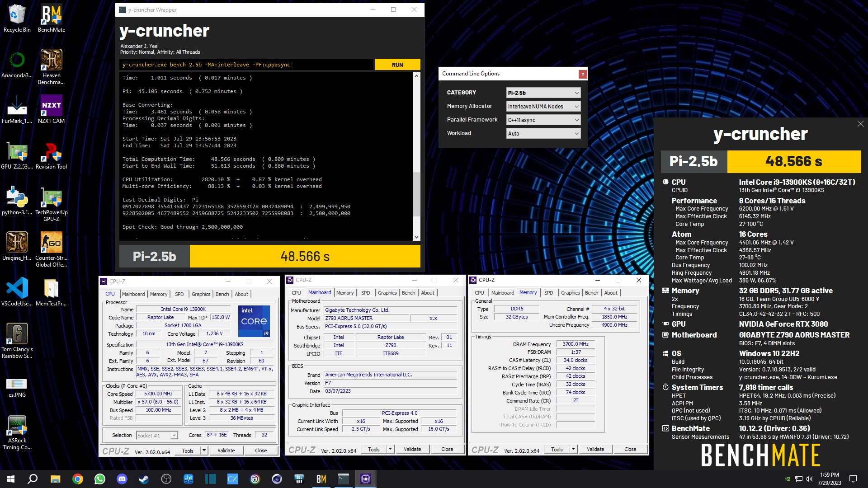Click the y-cruncher command line field

pyautogui.click(x=247, y=65)
